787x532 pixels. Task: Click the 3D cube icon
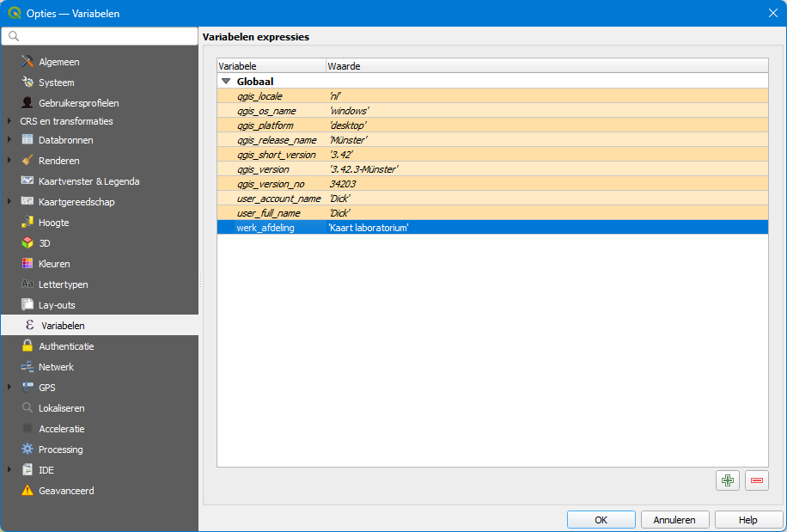[27, 242]
